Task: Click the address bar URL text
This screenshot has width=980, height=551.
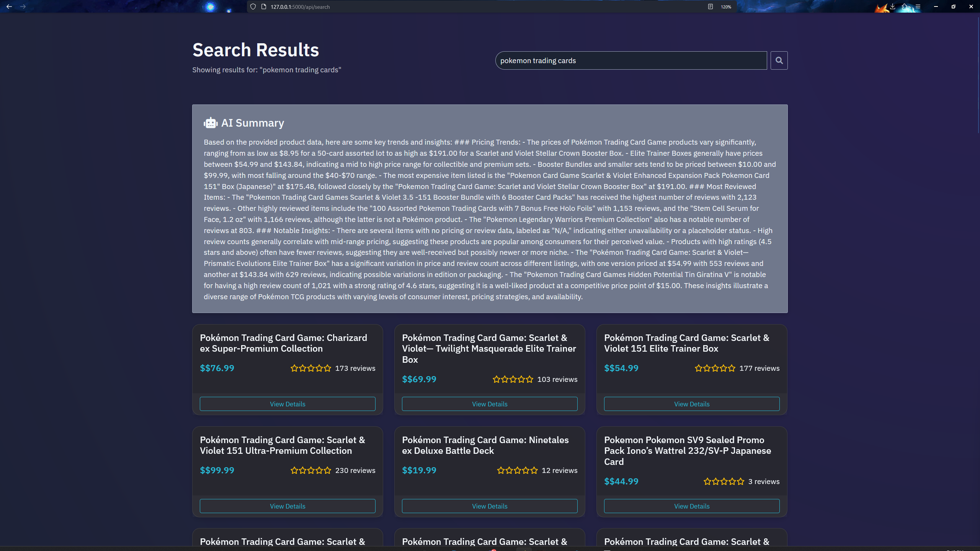Action: [x=300, y=7]
